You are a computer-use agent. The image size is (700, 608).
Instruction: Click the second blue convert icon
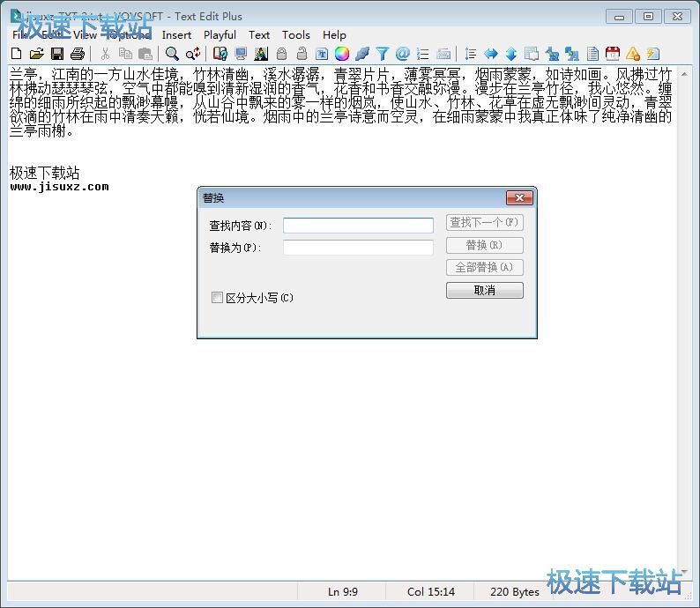(572, 54)
